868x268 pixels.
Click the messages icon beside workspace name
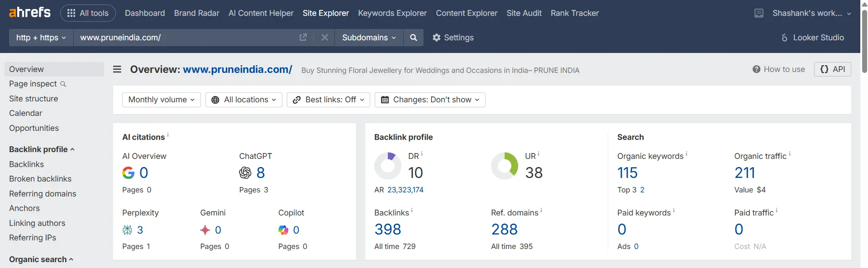(x=759, y=13)
